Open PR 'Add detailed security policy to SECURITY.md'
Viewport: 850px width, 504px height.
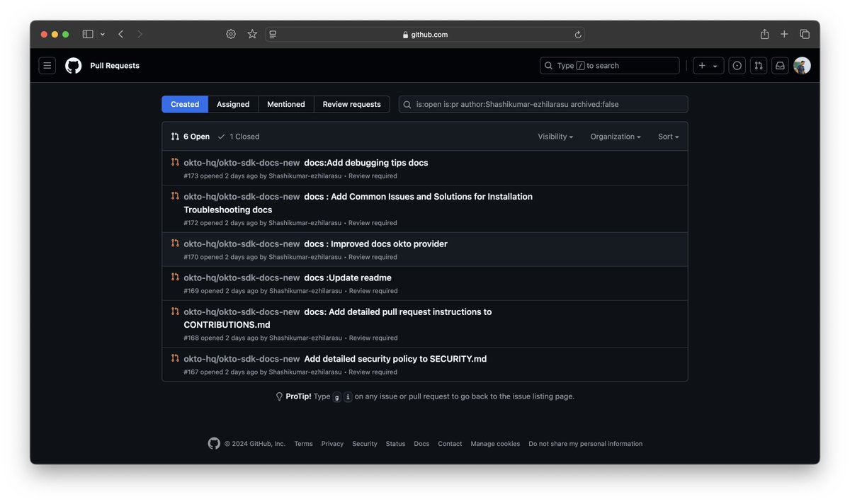(395, 359)
